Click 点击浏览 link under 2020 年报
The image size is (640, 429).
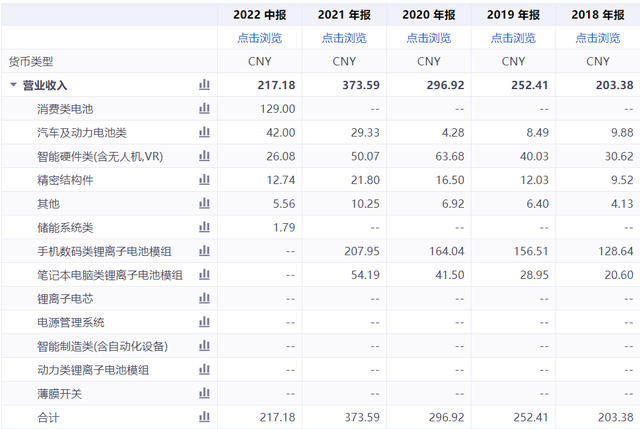pos(428,38)
